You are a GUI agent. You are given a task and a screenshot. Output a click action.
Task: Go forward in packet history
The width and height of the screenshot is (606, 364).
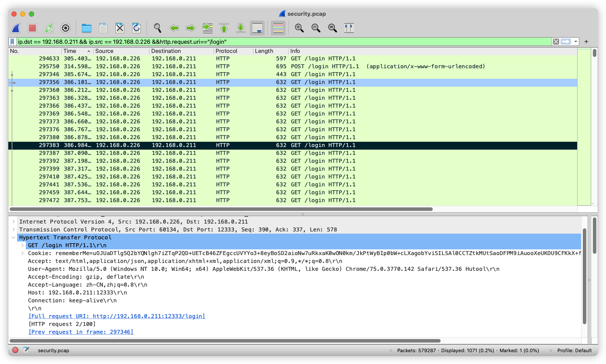point(191,28)
